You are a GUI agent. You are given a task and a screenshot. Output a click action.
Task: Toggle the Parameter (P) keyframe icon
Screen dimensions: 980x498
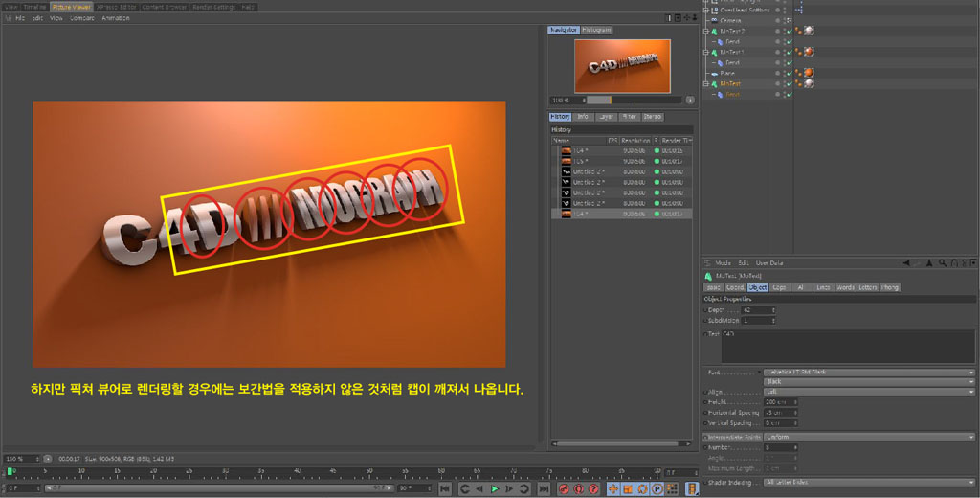[x=657, y=488]
